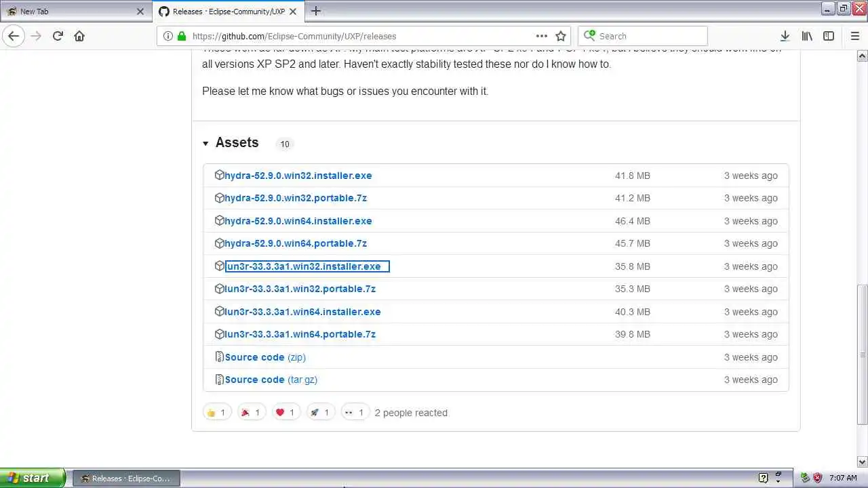Click the '41.8 MB' size text
The width and height of the screenshot is (868, 488).
[633, 176]
